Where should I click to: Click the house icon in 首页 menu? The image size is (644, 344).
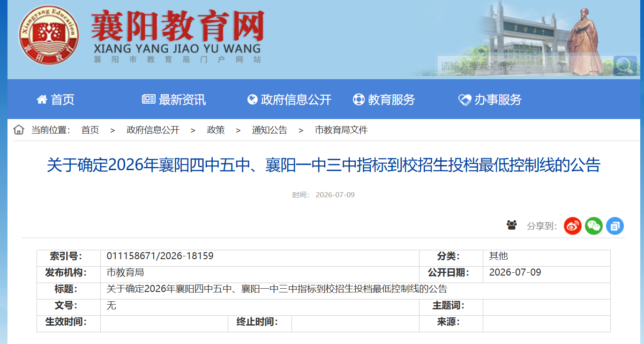(42, 99)
